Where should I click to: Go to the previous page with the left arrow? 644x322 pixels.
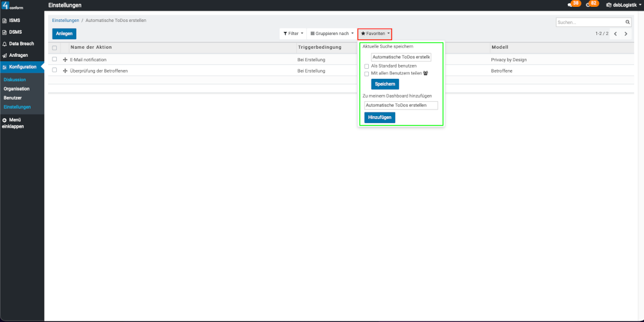coord(615,34)
